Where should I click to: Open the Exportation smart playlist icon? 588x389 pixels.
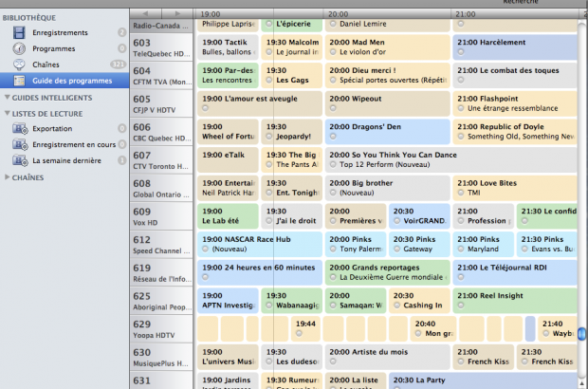[x=19, y=128]
